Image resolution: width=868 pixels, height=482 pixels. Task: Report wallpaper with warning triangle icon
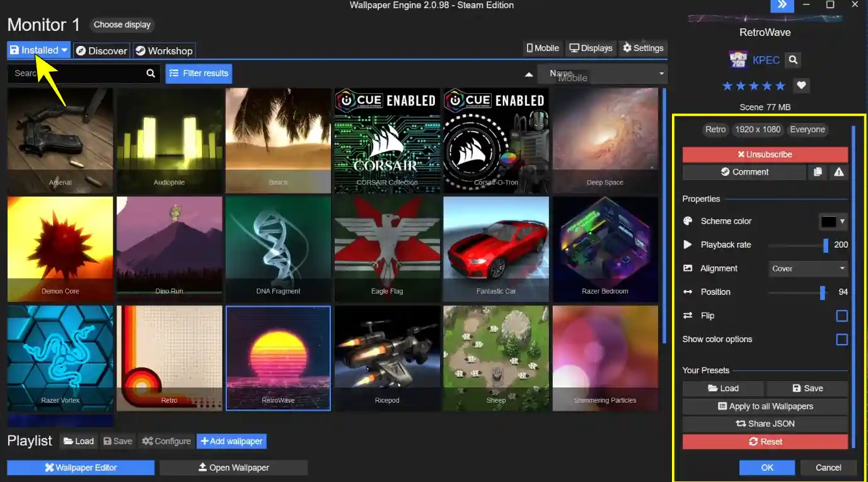[x=838, y=172]
